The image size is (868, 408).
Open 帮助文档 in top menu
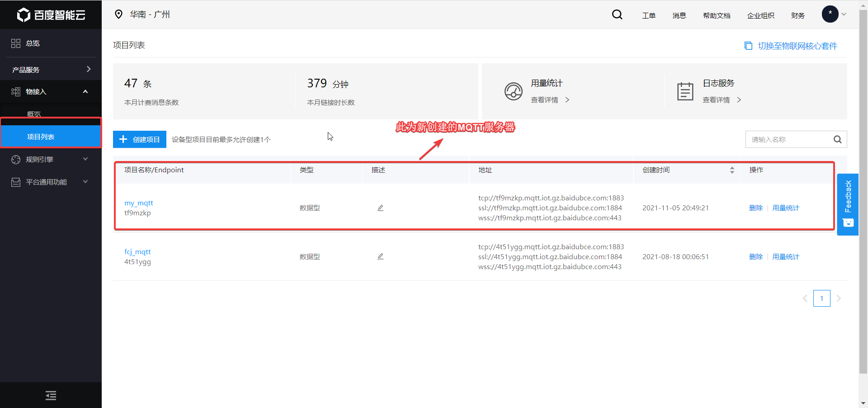coord(717,15)
